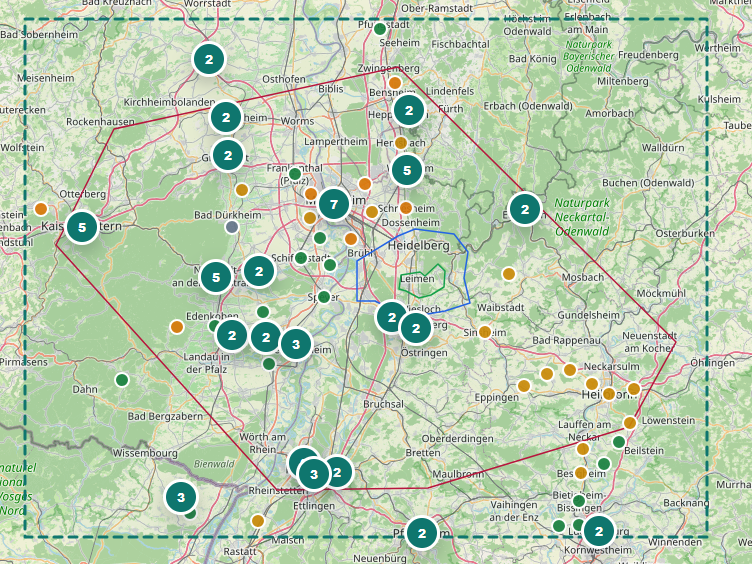Expand the cluster of 2 near Eberbach

click(x=525, y=209)
